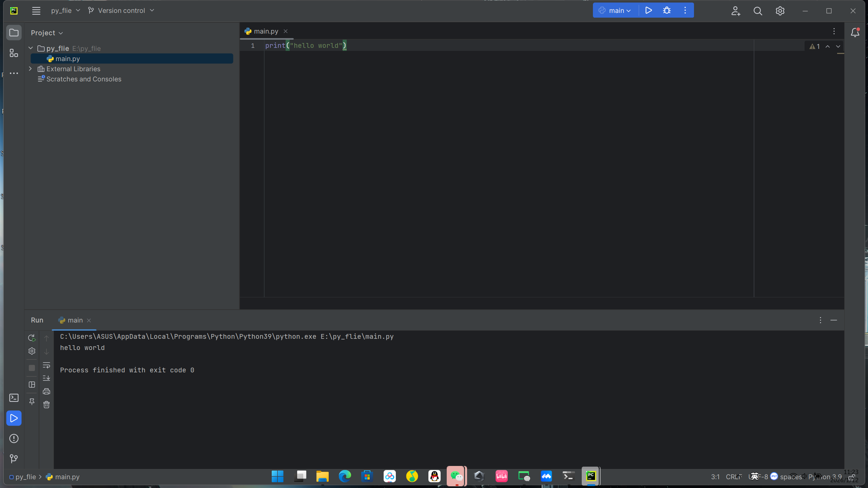Run main with the green play button
The height and width of the screenshot is (488, 868).
click(x=648, y=10)
